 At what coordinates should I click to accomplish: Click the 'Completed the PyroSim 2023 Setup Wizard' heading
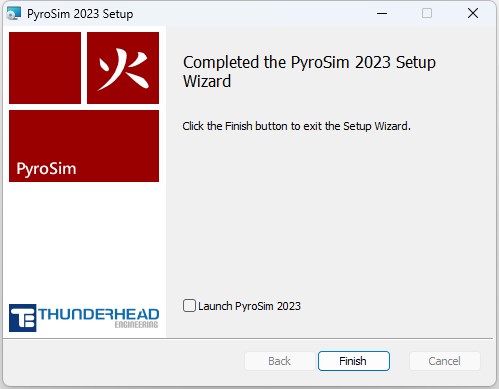click(x=309, y=72)
